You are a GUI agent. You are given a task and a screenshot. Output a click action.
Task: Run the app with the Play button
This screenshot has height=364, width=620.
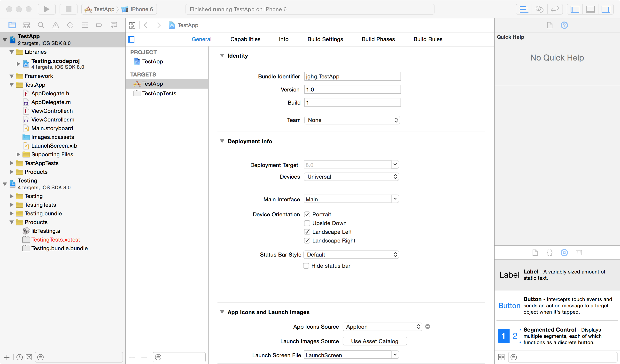pos(46,9)
